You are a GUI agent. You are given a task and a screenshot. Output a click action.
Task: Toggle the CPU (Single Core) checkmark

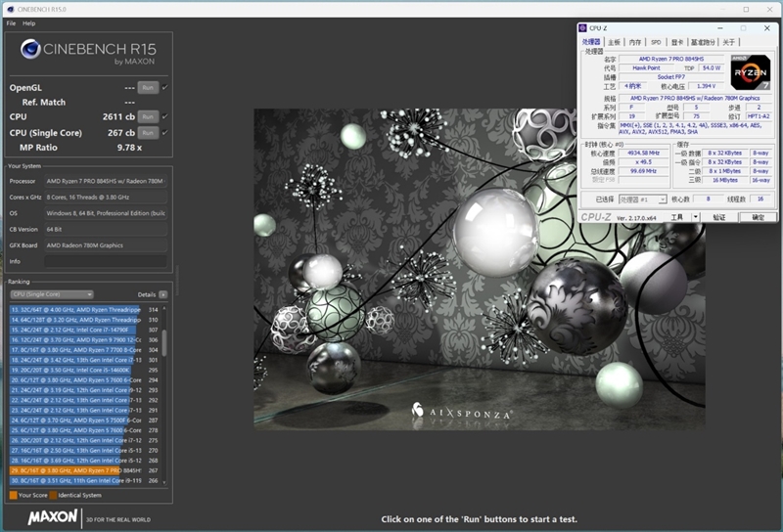pyautogui.click(x=164, y=132)
